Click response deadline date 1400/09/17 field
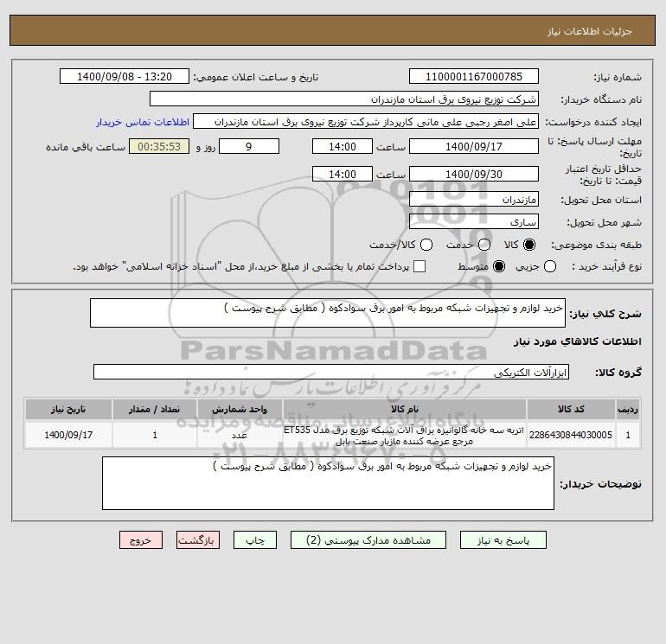The height and width of the screenshot is (644, 666). click(474, 146)
